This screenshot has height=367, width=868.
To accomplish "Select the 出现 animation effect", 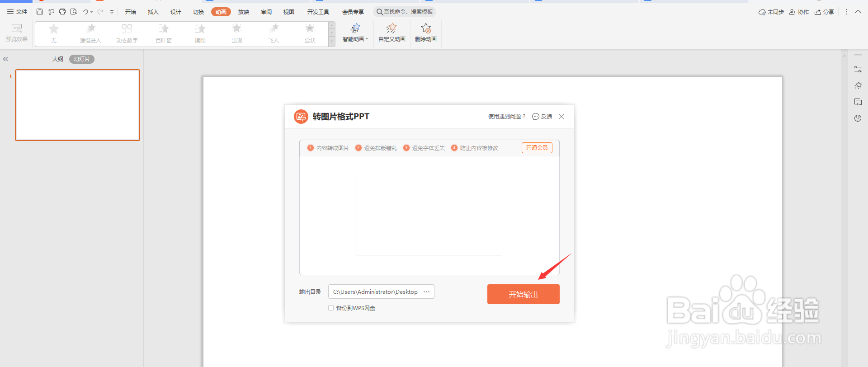I will [237, 33].
